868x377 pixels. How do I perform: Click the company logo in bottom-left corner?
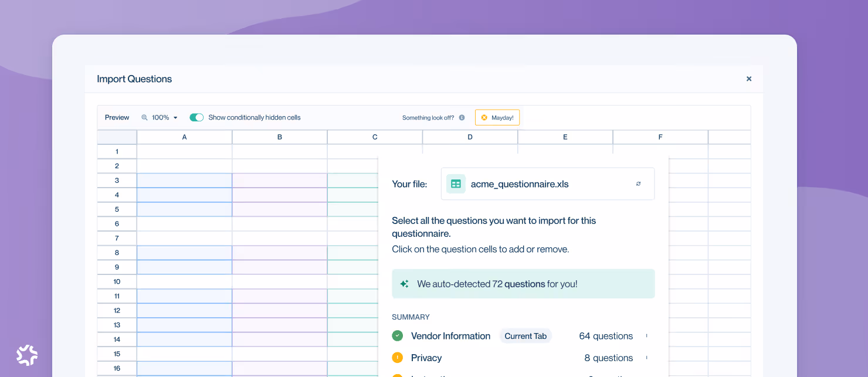point(27,355)
